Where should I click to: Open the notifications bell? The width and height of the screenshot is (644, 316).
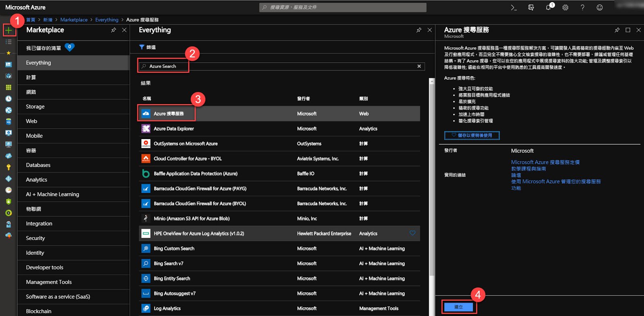pos(549,7)
